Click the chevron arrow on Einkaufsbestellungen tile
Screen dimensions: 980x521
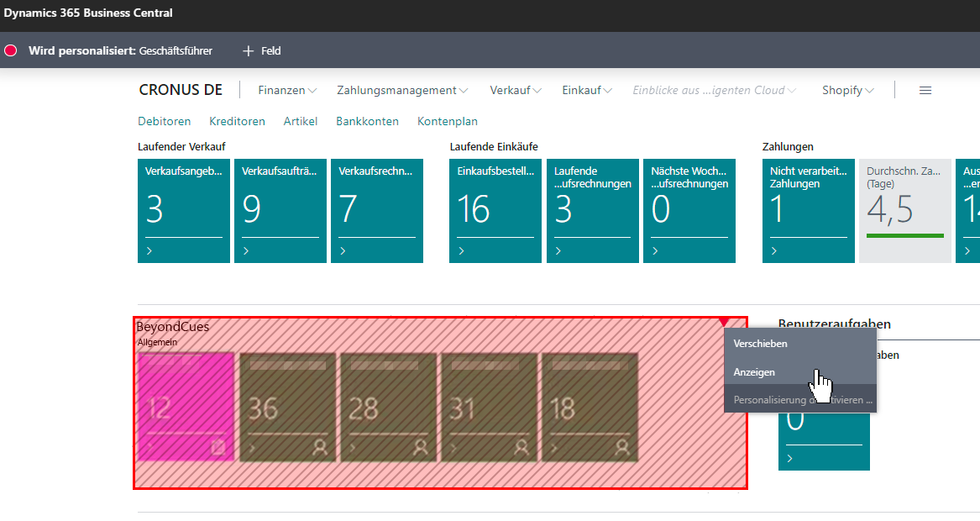(461, 250)
